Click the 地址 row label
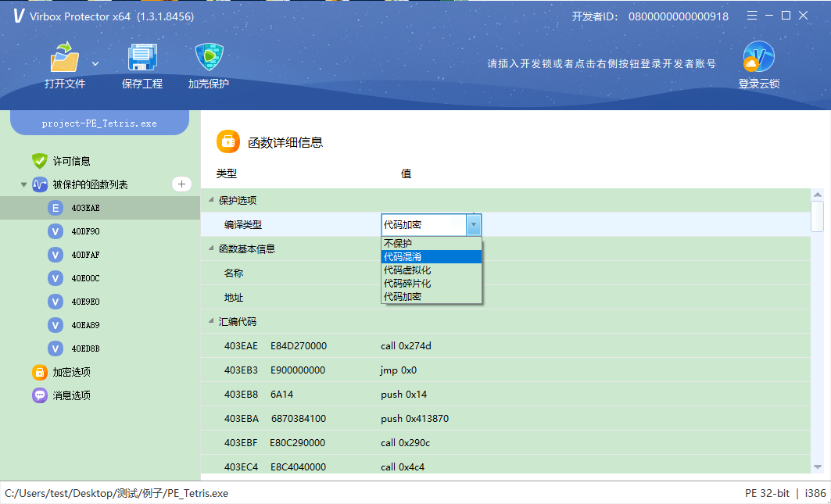Viewport: 831px width, 504px height. point(234,297)
